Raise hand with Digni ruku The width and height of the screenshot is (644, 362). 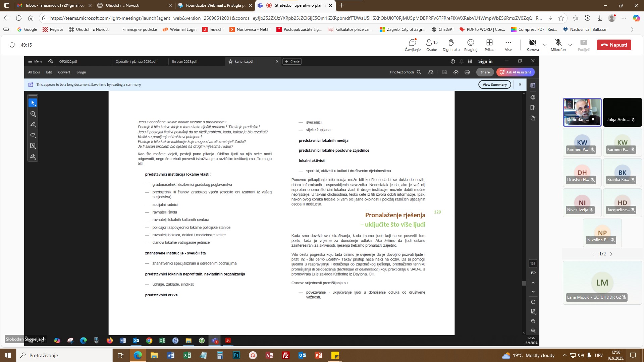(451, 45)
